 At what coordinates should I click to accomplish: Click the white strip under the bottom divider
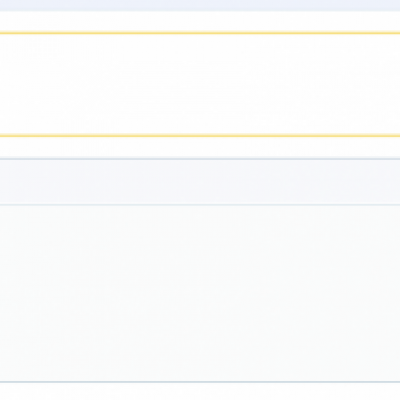click(200, 391)
